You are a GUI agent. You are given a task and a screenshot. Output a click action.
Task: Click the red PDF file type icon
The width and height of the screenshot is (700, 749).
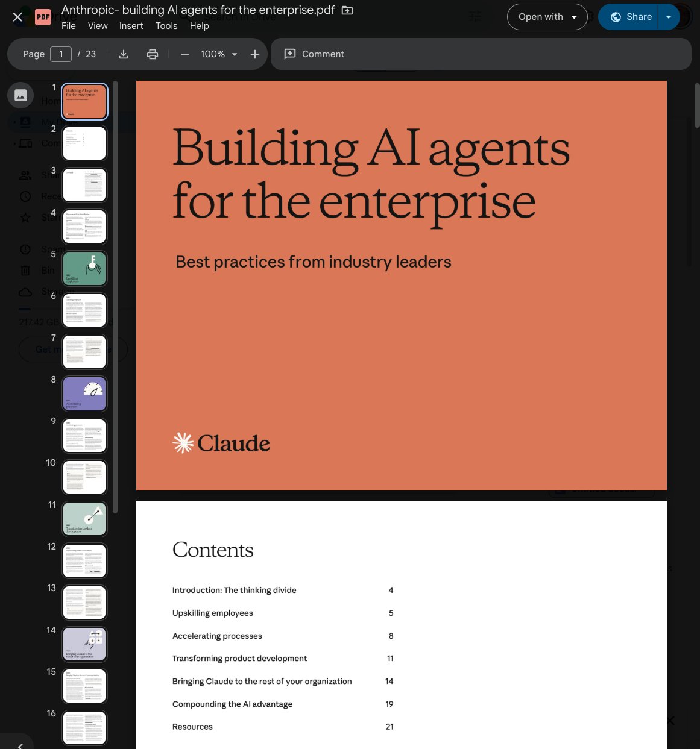click(43, 17)
